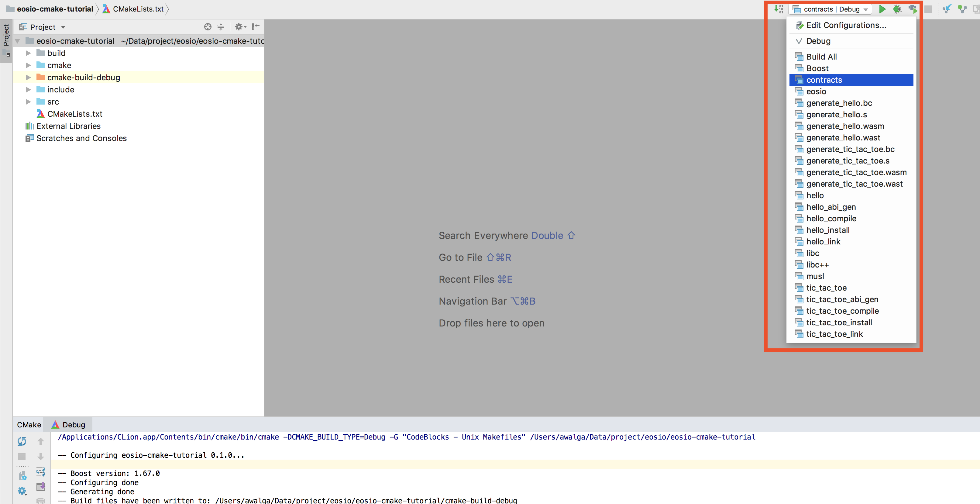Click the Collapse All icon in the Project panel

(221, 27)
